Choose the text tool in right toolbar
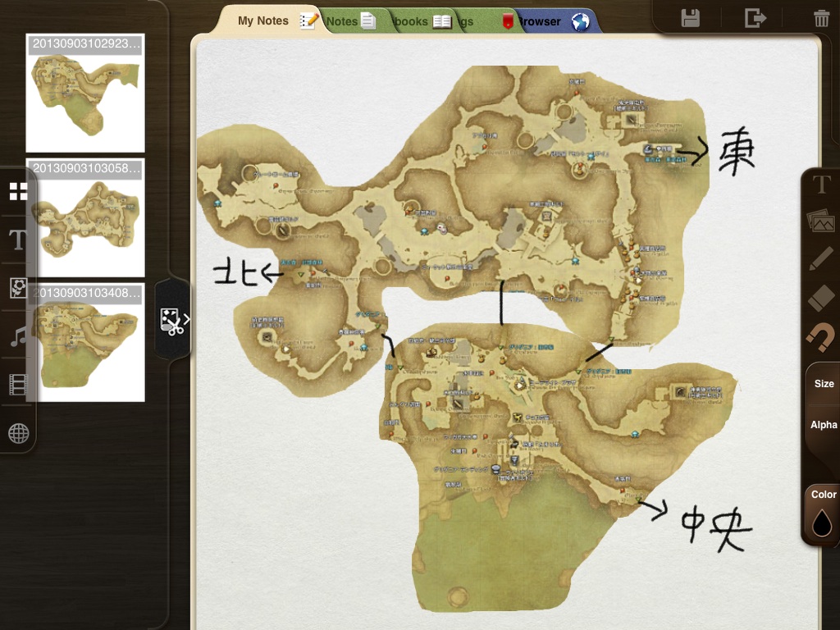The height and width of the screenshot is (630, 840). [821, 185]
